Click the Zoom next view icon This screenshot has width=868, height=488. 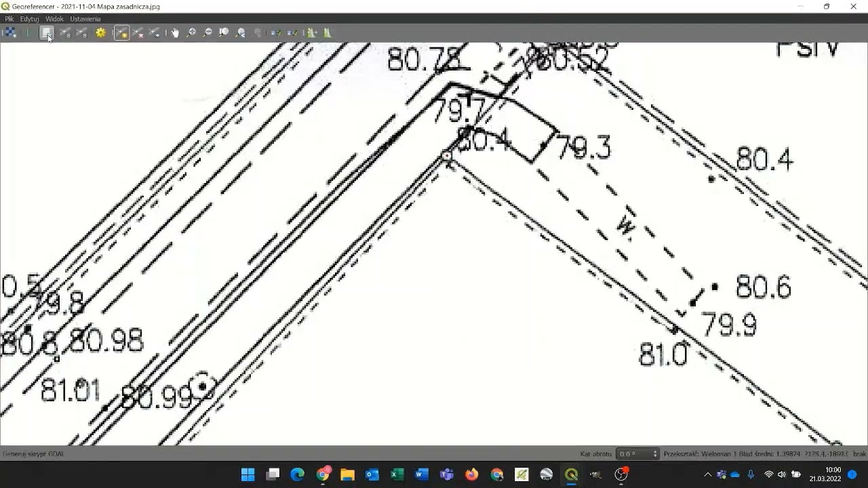pyautogui.click(x=257, y=33)
